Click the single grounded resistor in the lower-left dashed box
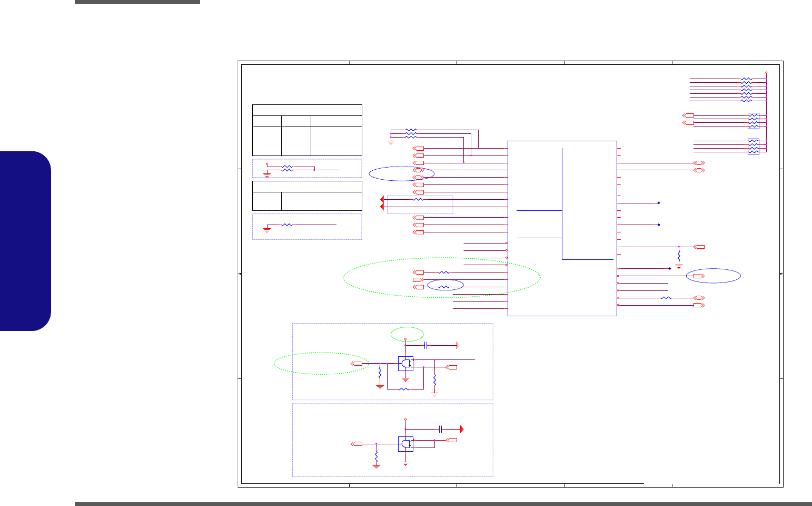This screenshot has height=506, width=812. click(287, 225)
